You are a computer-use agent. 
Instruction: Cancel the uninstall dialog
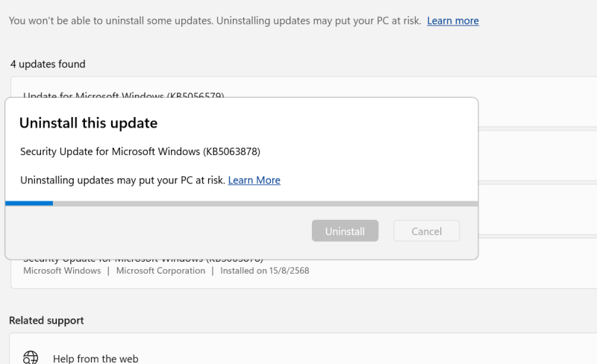pos(426,230)
